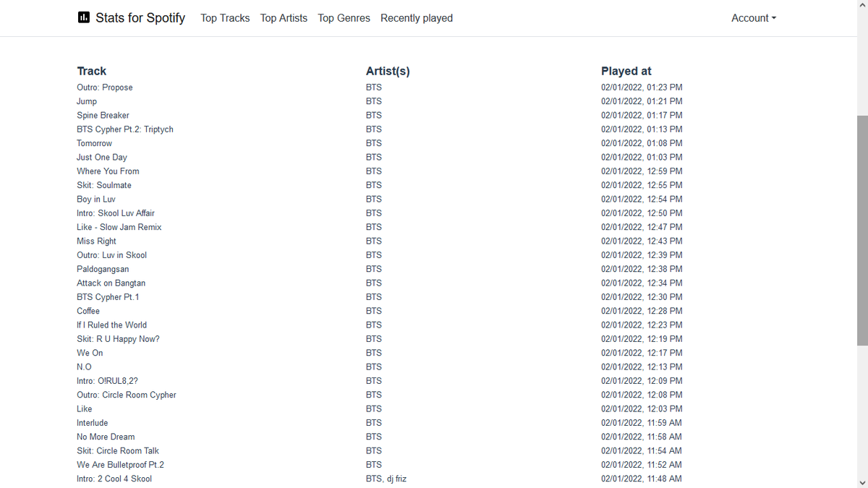Select 'If I Ruled the World'

click(111, 325)
